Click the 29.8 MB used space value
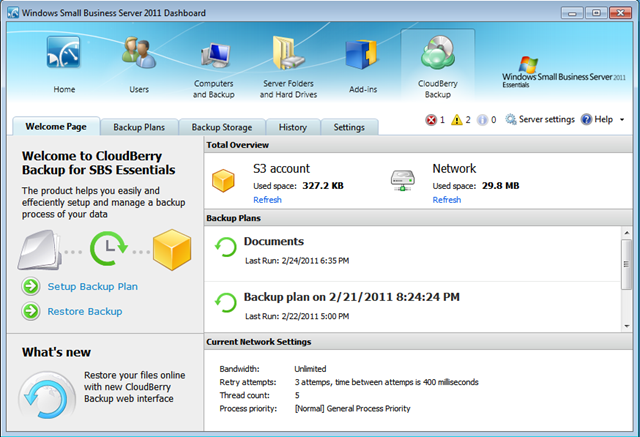Viewport: 640px width, 437px height. 500,186
